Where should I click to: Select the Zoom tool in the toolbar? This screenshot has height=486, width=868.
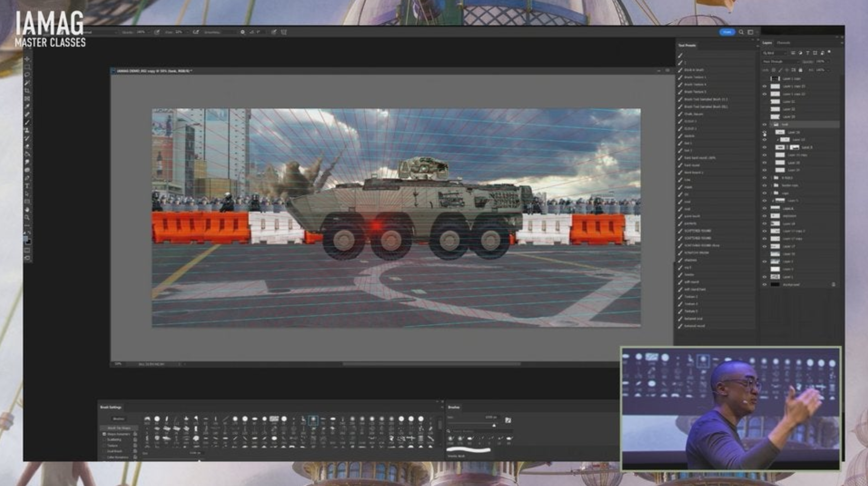coord(27,217)
